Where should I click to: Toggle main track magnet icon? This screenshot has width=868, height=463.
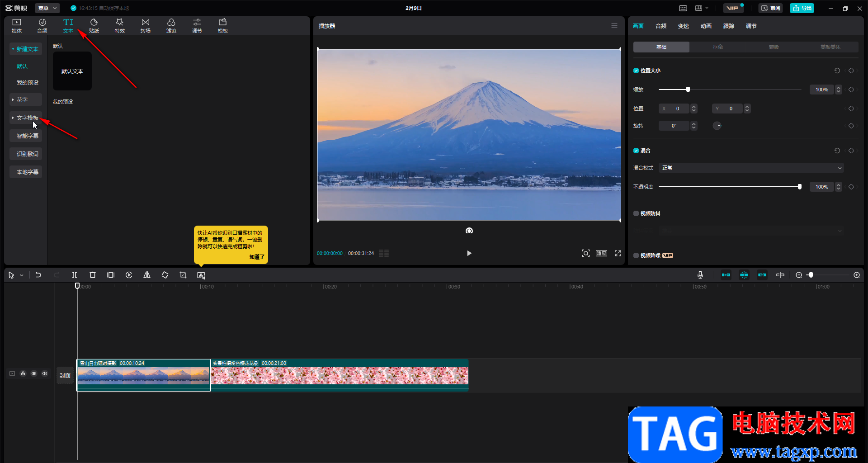726,275
